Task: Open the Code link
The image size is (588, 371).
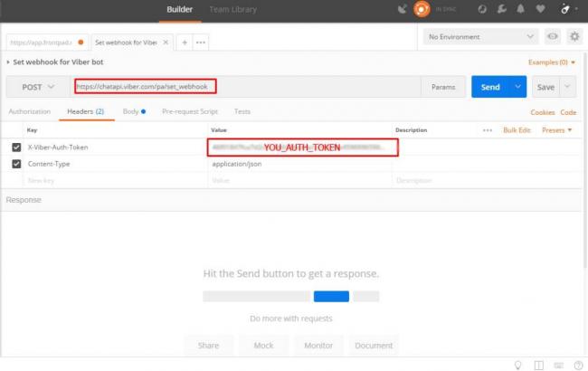Action: (568, 112)
